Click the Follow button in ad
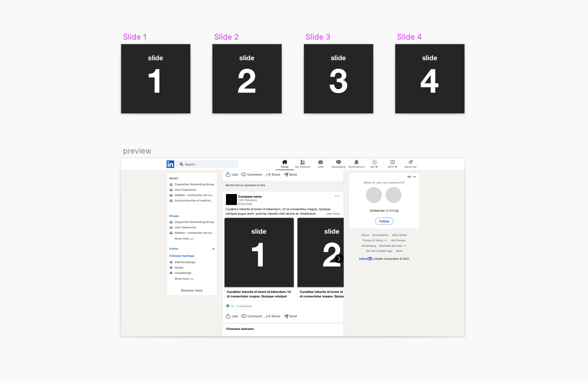 (384, 221)
